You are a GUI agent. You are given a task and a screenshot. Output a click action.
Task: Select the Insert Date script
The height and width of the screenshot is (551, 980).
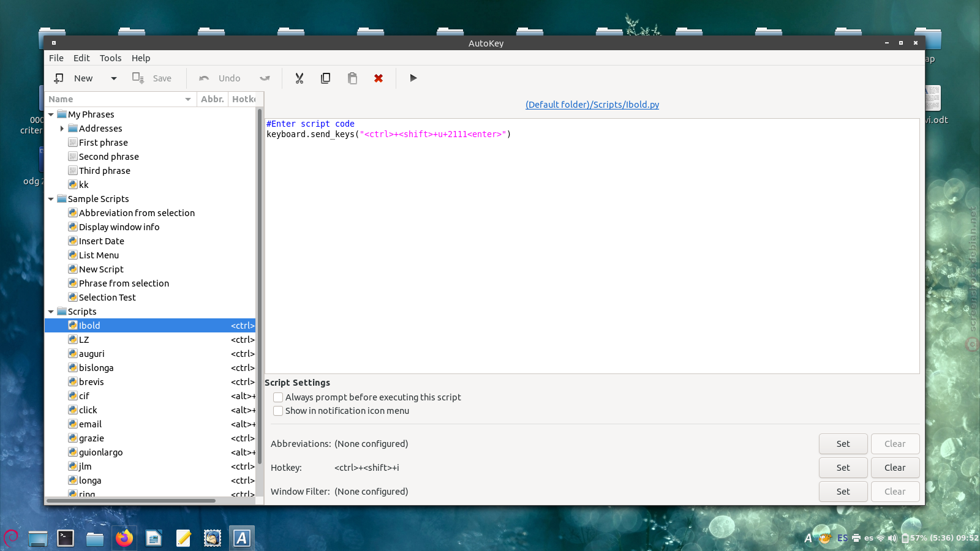[102, 241]
